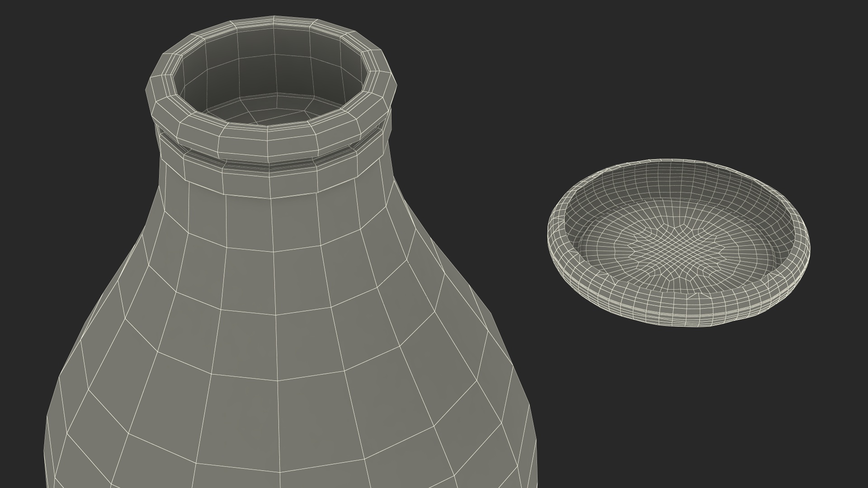Select the bottle cap wireframe model

[679, 243]
